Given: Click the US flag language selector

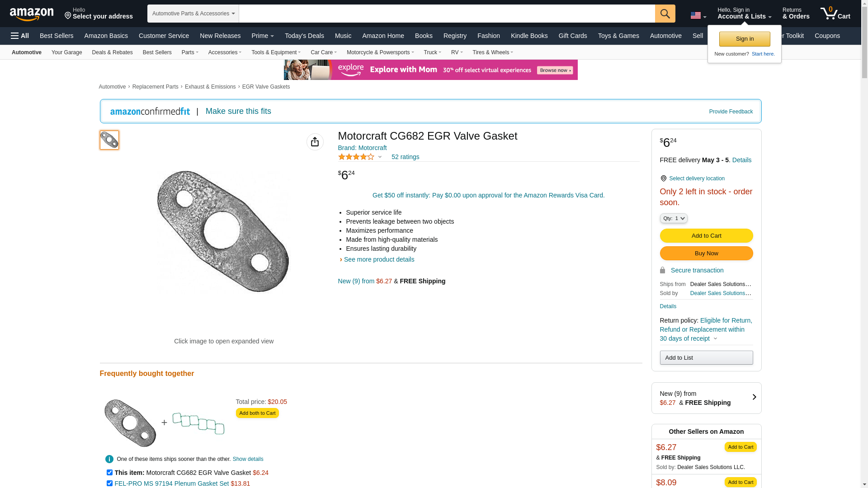Looking at the screenshot, I should 698,16.
